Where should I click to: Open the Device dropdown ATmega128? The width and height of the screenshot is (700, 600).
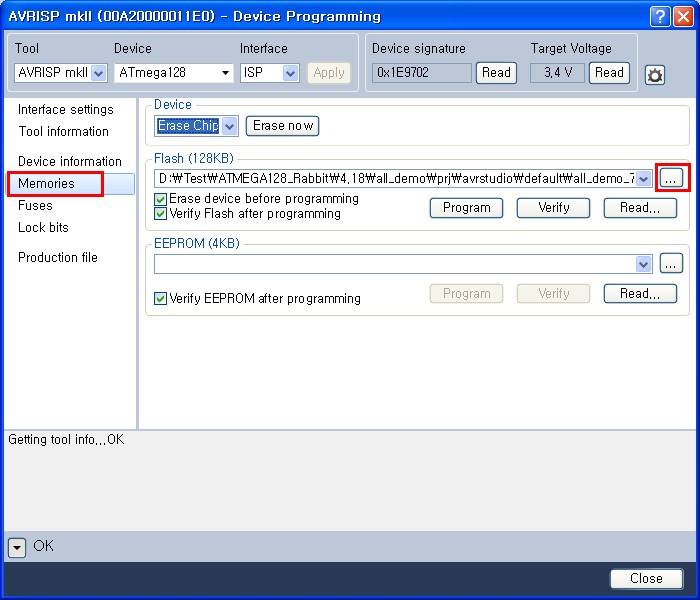[x=225, y=73]
